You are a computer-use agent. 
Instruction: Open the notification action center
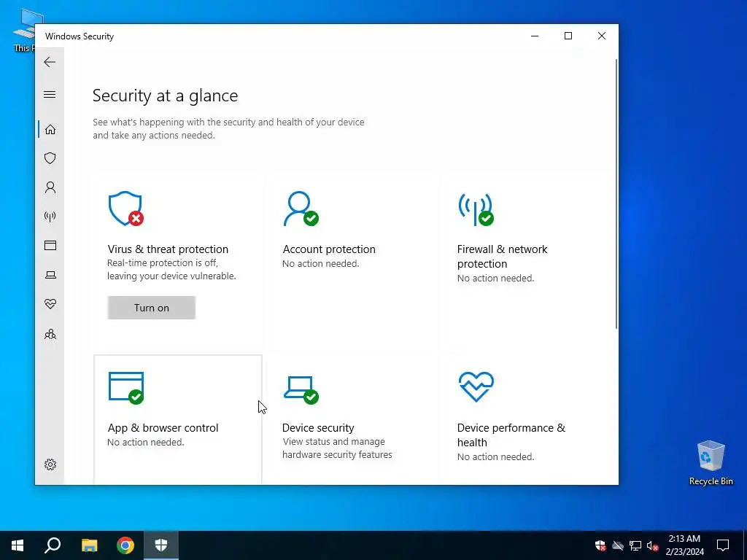[723, 545]
